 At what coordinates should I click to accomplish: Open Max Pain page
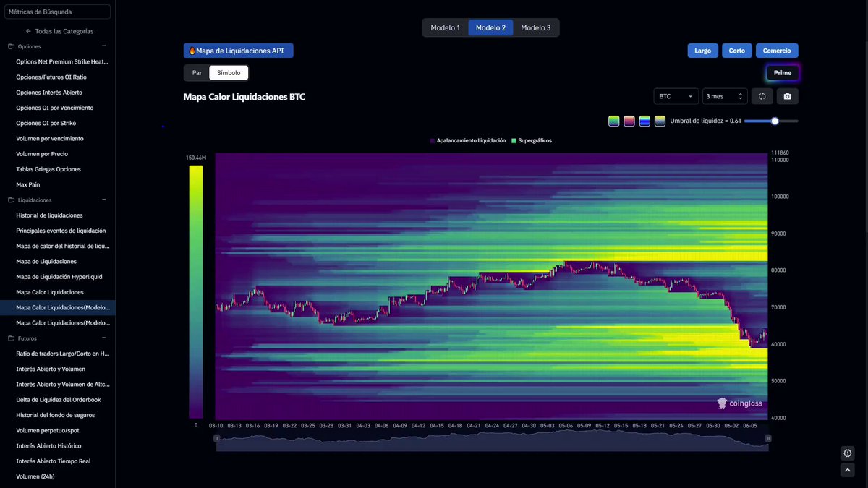[28, 184]
